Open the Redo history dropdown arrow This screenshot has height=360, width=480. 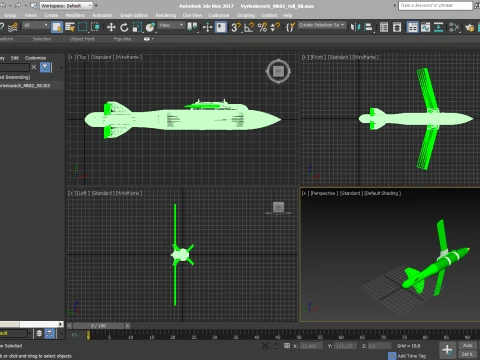[x=25, y=6]
